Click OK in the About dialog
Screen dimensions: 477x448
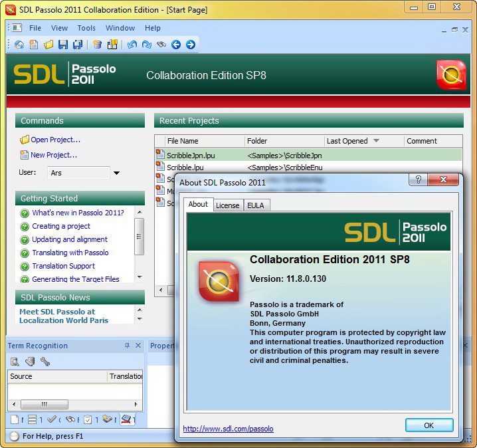[429, 425]
